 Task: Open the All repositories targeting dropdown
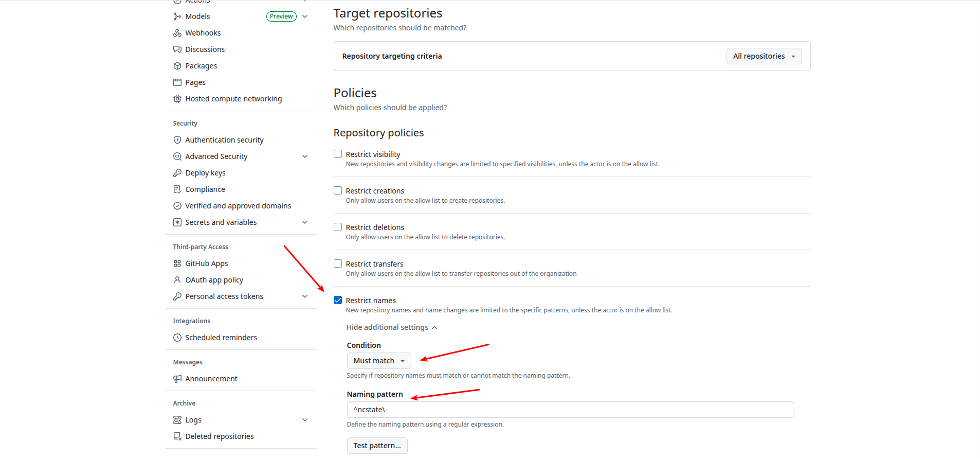[x=764, y=56]
